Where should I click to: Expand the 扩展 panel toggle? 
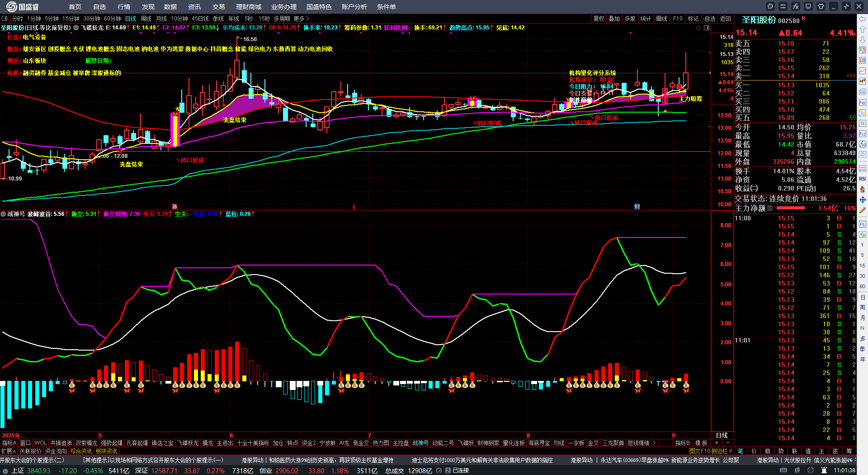[8, 451]
